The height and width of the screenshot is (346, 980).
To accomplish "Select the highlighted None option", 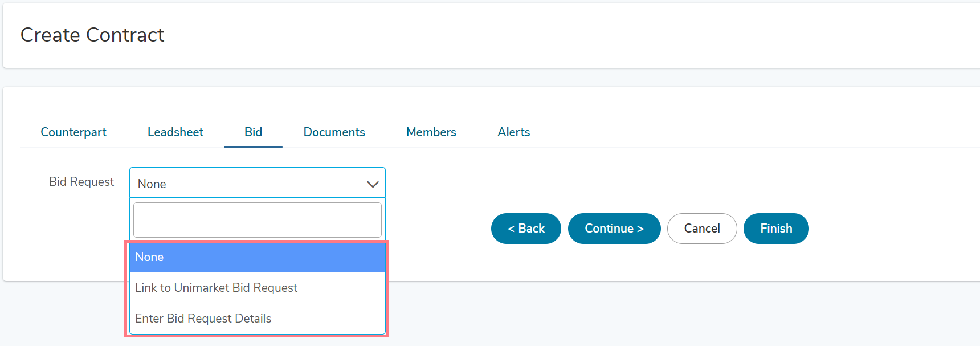I will (x=258, y=257).
